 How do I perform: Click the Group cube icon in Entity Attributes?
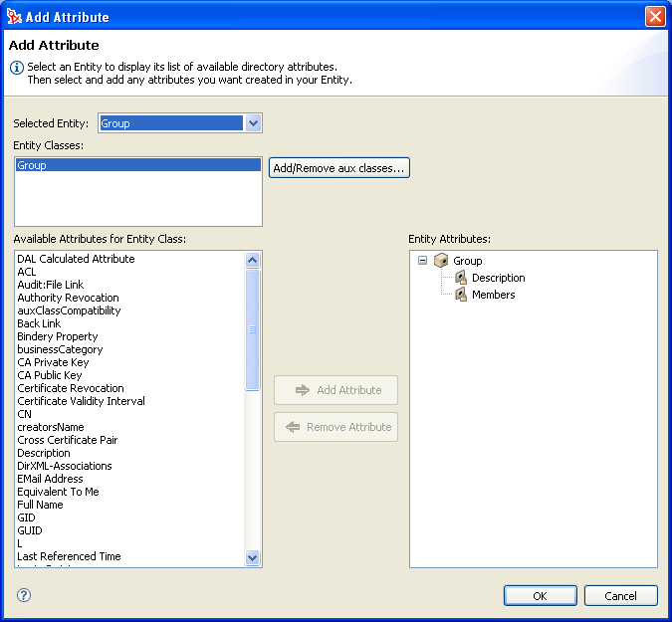441,260
